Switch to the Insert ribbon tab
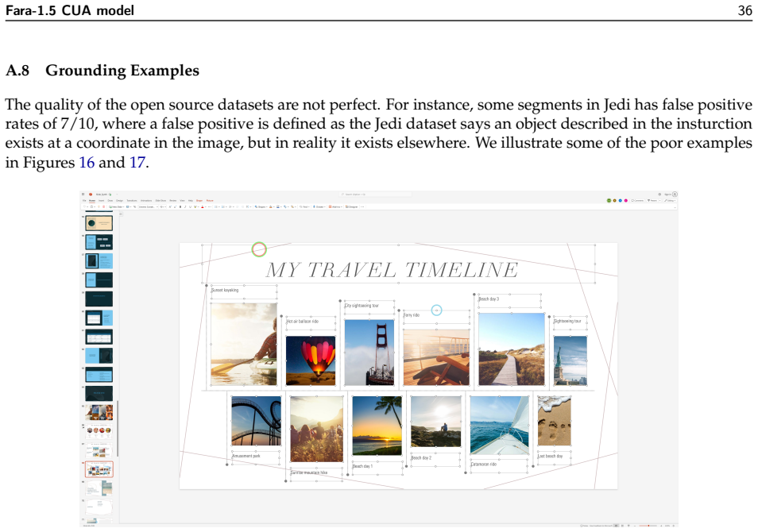 click(102, 201)
